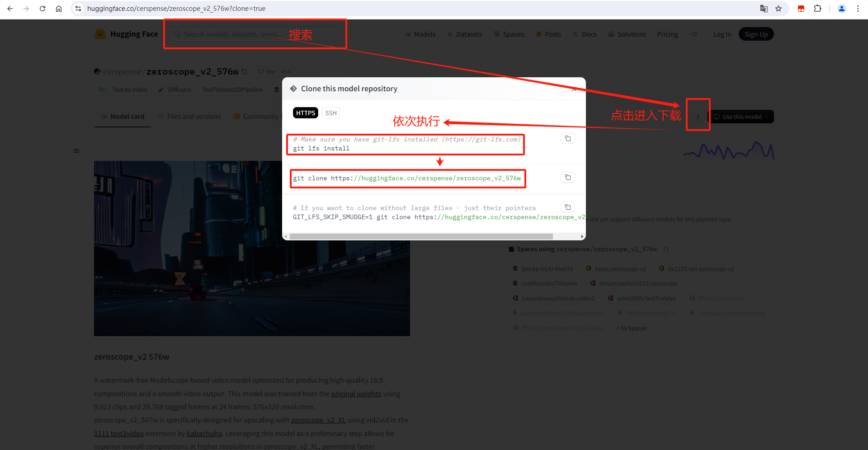Image resolution: width=868 pixels, height=450 pixels.
Task: Open Posts in the top navigation
Action: 548,34
